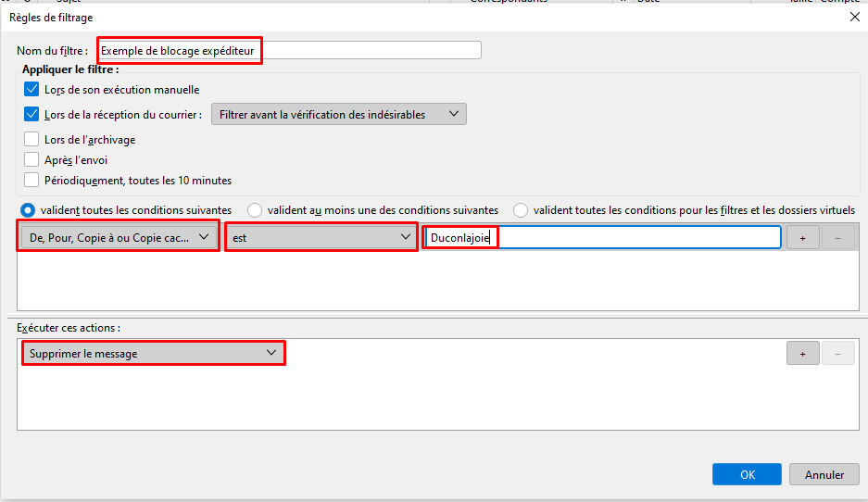The height and width of the screenshot is (502, 868).
Task: Check the "Après l'envoi" option
Action: [x=31, y=160]
